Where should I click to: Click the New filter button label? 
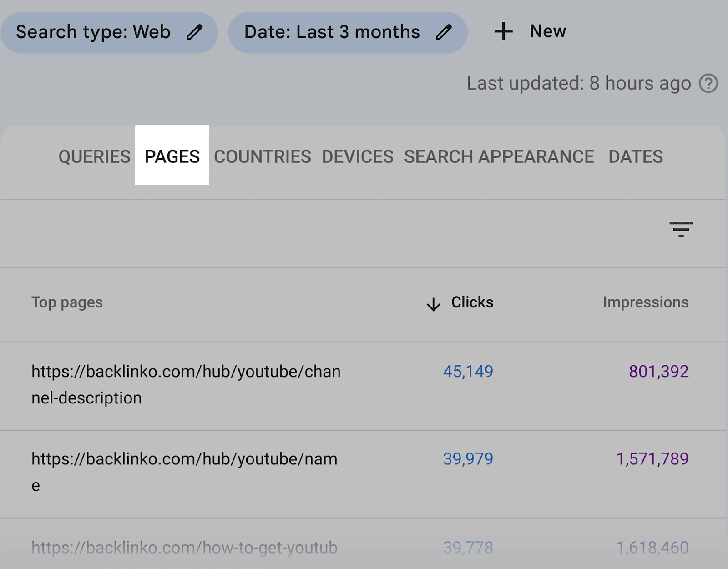pyautogui.click(x=548, y=31)
